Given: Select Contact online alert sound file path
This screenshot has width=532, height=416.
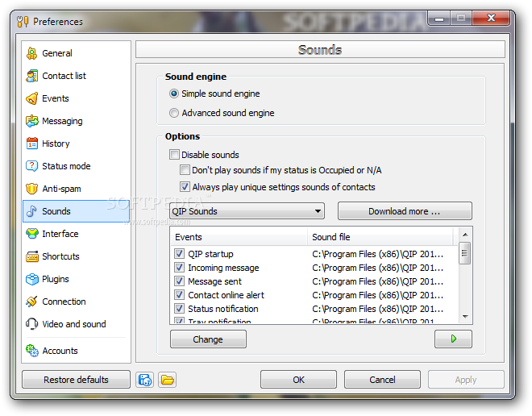Looking at the screenshot, I should coord(377,295).
